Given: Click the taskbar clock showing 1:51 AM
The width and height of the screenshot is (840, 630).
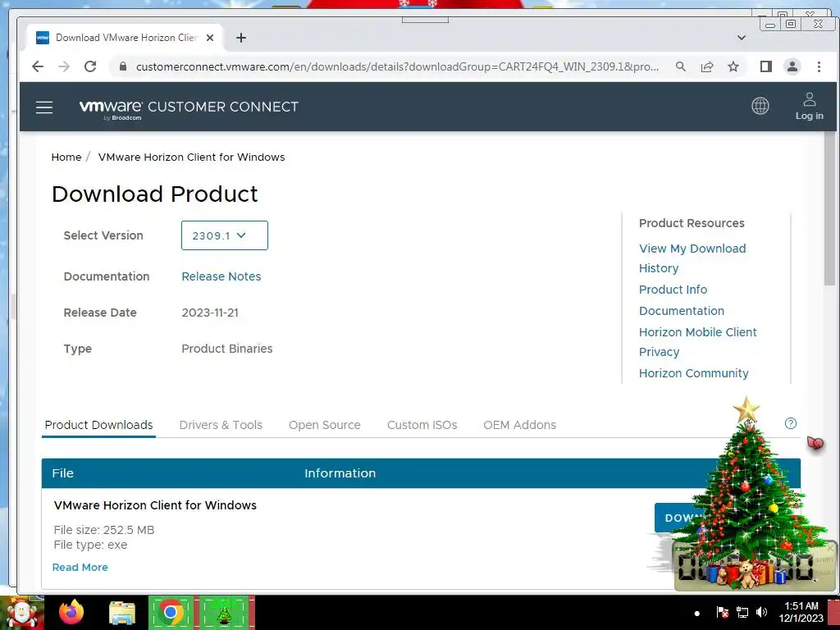Looking at the screenshot, I should coord(801,612).
